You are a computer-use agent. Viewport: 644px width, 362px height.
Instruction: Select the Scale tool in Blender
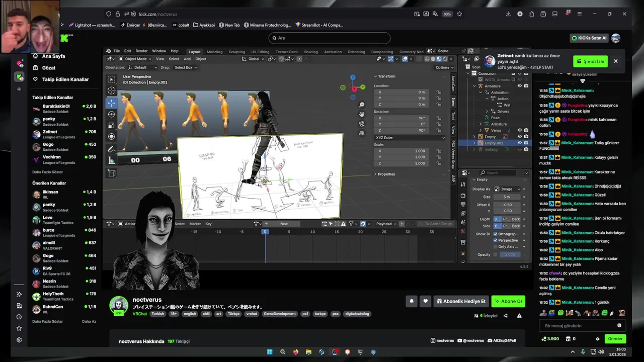(111, 125)
